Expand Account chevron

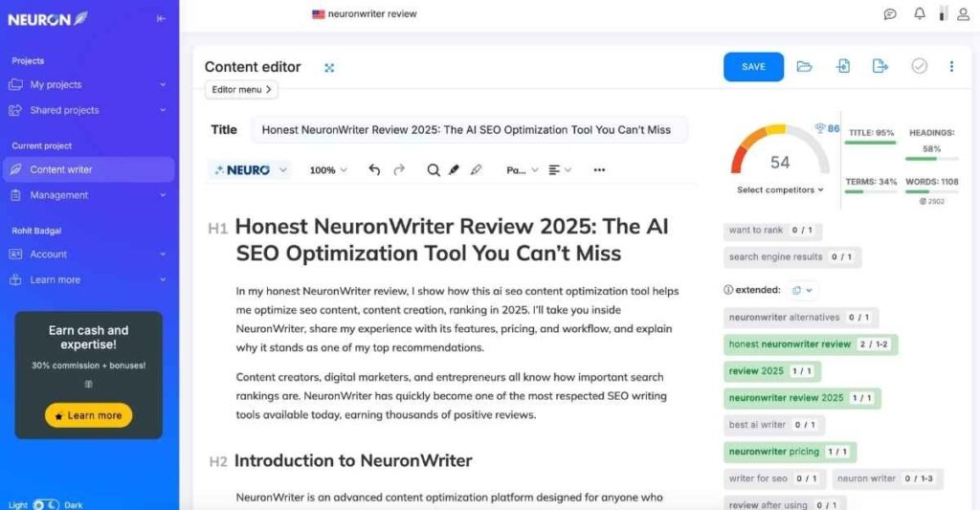pyautogui.click(x=163, y=255)
